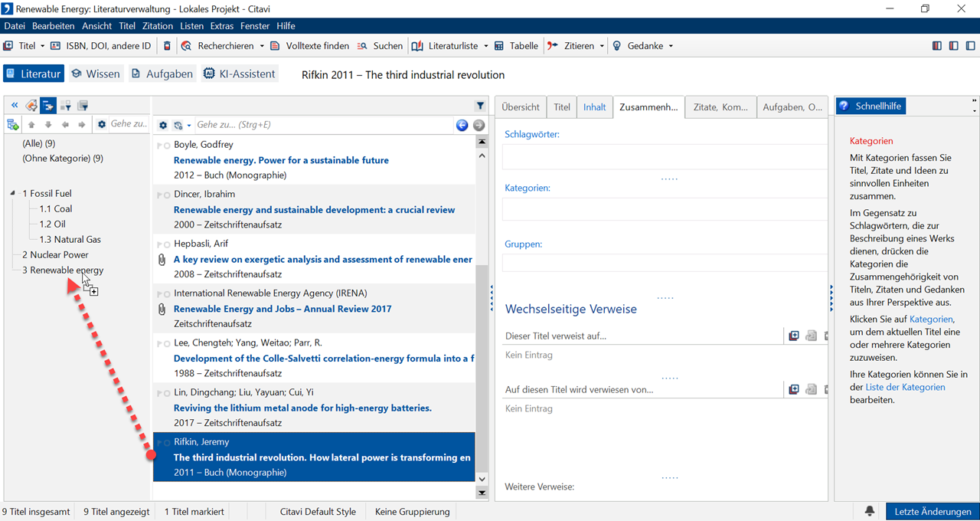Open the Literaturliste dropdown arrow
This screenshot has height=521, width=980.
point(485,46)
